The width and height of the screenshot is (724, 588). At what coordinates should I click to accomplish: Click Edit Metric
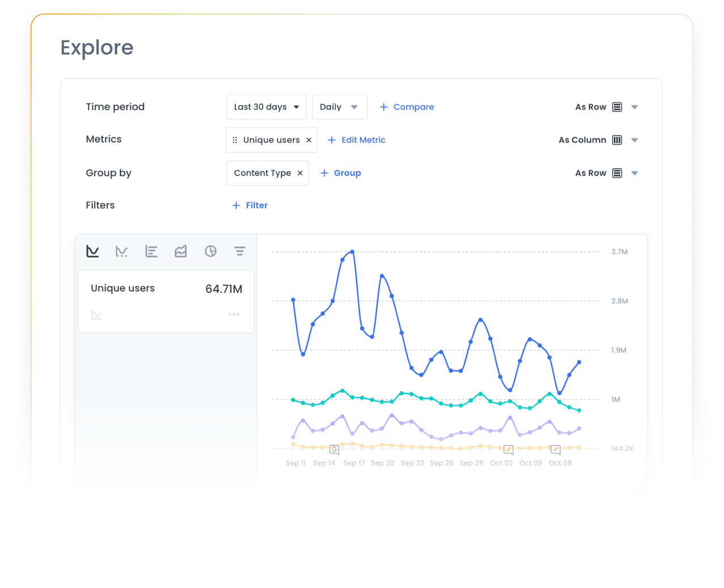pyautogui.click(x=356, y=140)
